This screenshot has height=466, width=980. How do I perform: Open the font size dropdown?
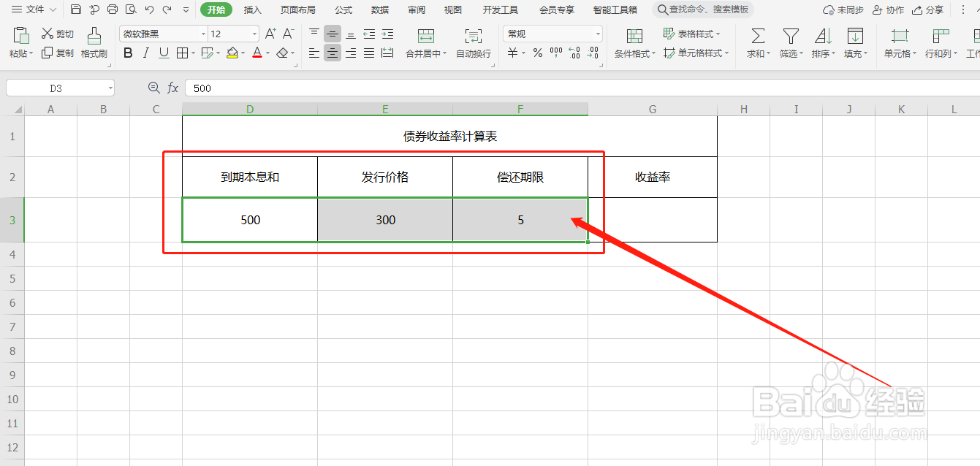(254, 33)
